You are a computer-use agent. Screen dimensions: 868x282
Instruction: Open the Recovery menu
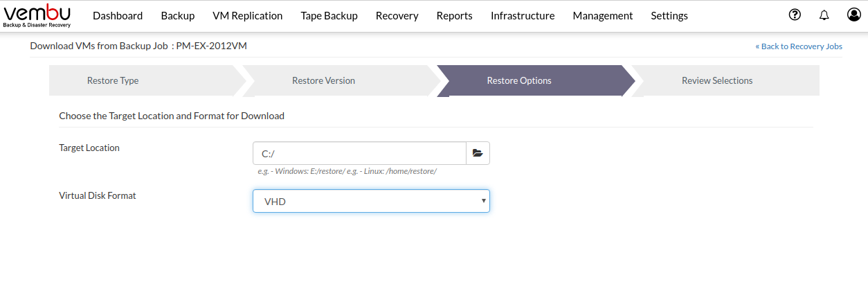click(397, 15)
